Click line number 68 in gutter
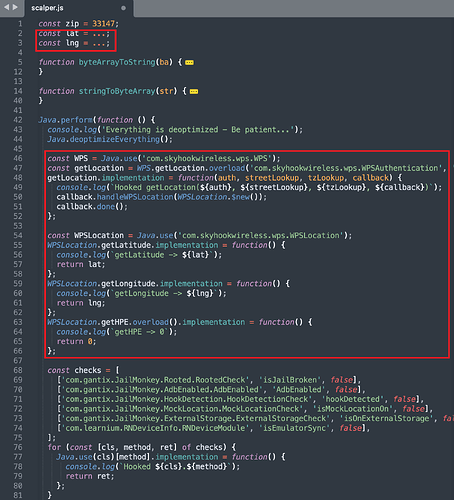This screenshot has width=454, height=500. [x=18, y=370]
